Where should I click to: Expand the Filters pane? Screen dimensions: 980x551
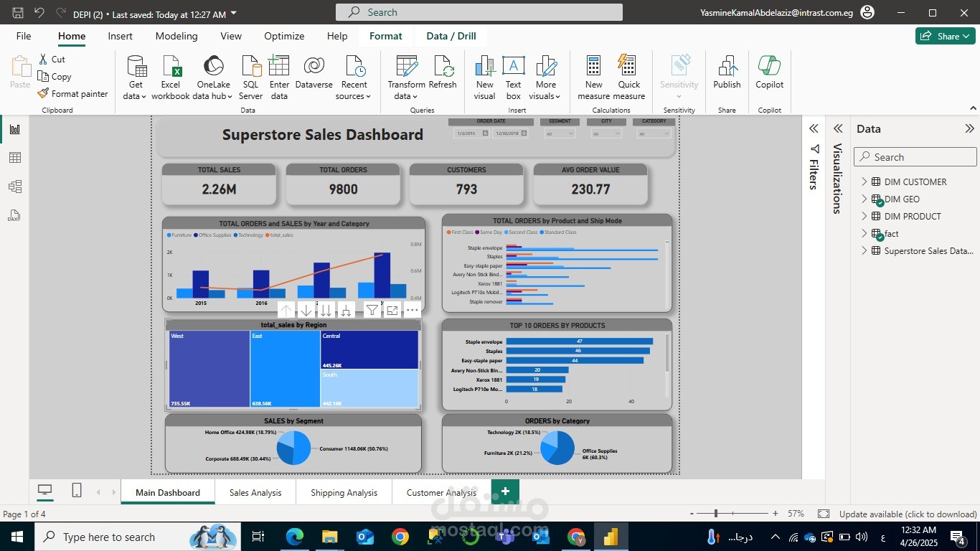(x=814, y=128)
